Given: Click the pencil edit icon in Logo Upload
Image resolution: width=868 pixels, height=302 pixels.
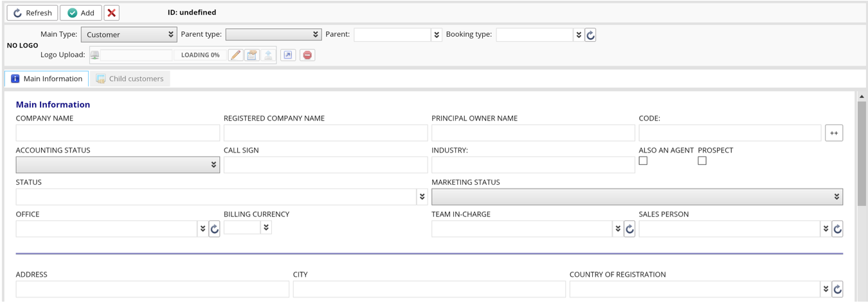Looking at the screenshot, I should [236, 55].
